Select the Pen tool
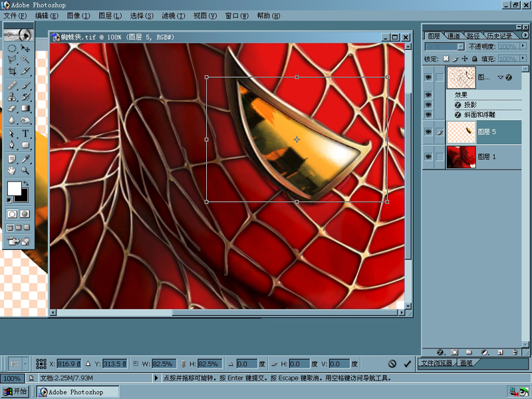This screenshot has width=532, height=399. click(12, 145)
